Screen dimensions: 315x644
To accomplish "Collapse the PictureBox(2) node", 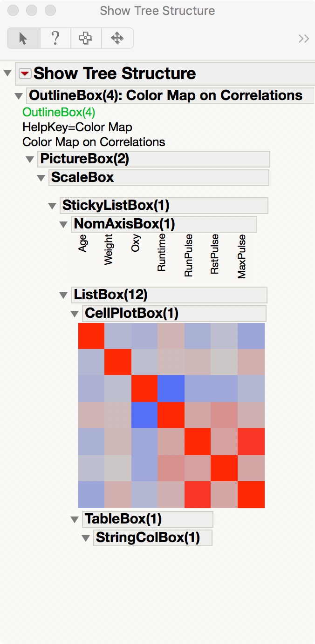I will click(30, 159).
